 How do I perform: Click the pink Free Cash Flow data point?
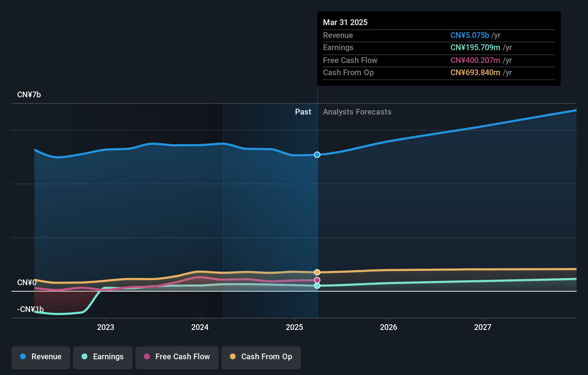pyautogui.click(x=317, y=280)
